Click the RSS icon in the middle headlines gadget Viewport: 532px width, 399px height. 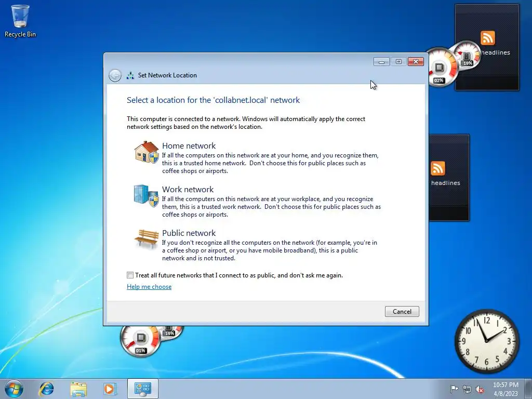(x=437, y=168)
